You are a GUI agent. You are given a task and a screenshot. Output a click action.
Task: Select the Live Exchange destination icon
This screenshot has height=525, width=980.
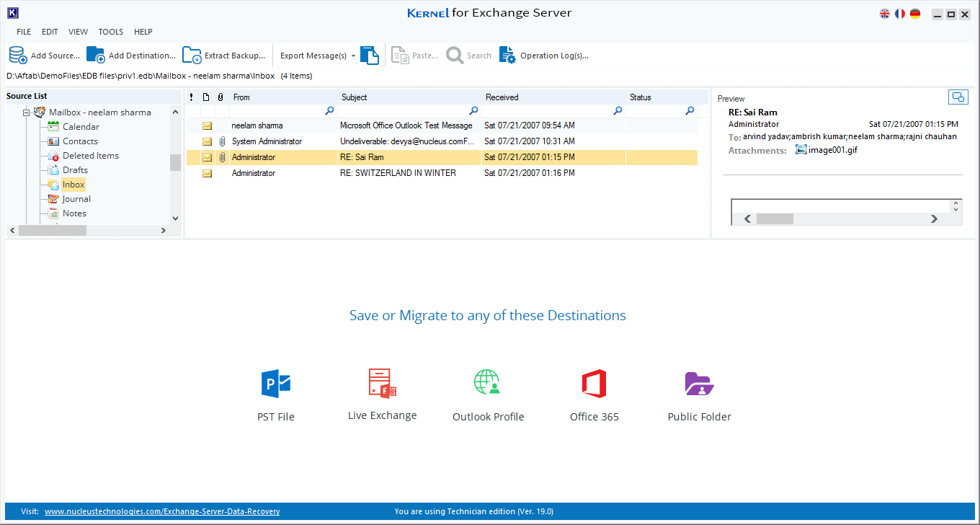point(382,383)
